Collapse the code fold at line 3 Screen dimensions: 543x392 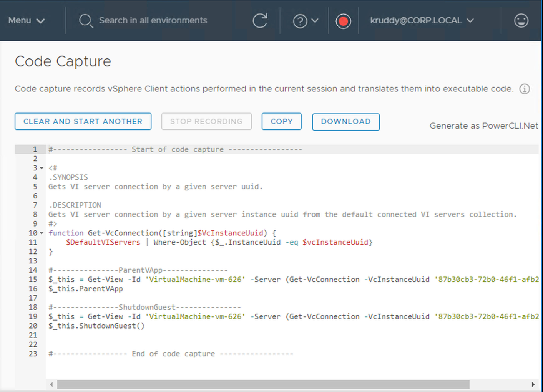point(42,168)
